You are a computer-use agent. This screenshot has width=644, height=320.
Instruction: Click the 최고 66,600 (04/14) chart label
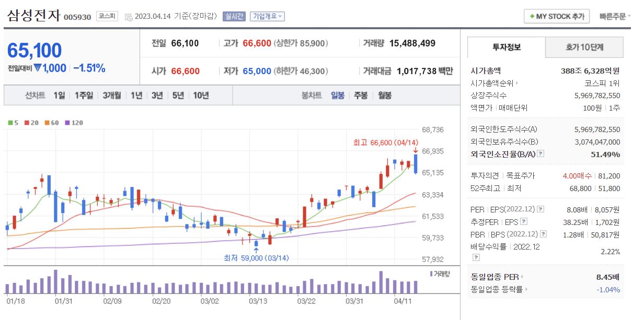coord(386,142)
